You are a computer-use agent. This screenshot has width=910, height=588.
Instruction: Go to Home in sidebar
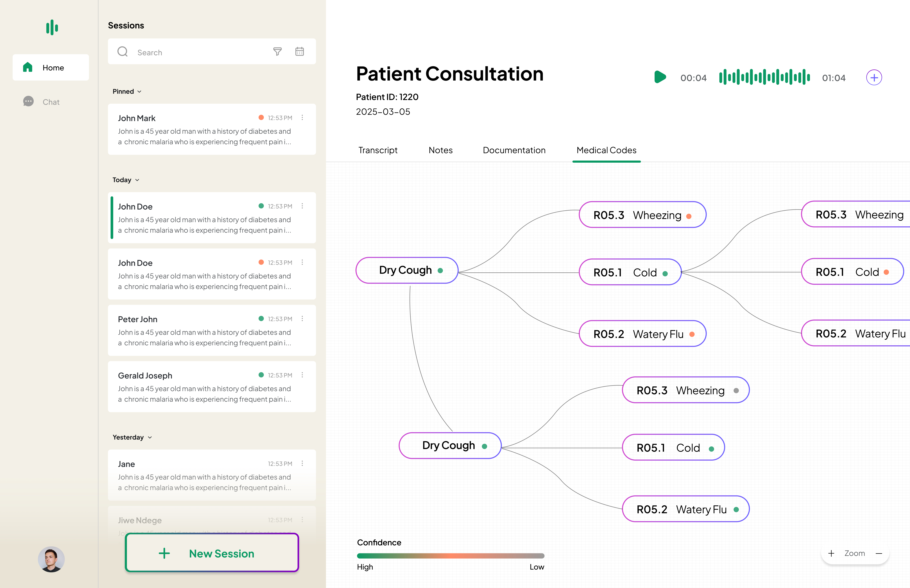(x=51, y=68)
